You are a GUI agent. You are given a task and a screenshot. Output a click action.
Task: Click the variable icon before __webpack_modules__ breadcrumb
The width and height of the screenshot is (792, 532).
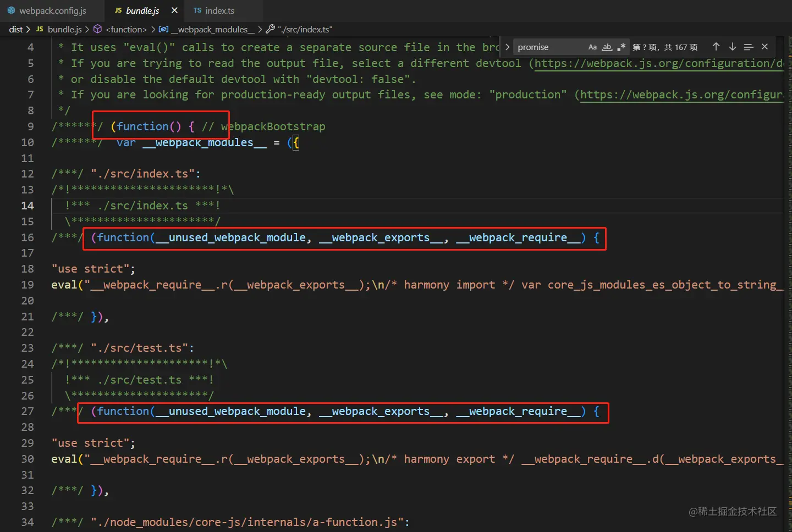[x=163, y=29]
